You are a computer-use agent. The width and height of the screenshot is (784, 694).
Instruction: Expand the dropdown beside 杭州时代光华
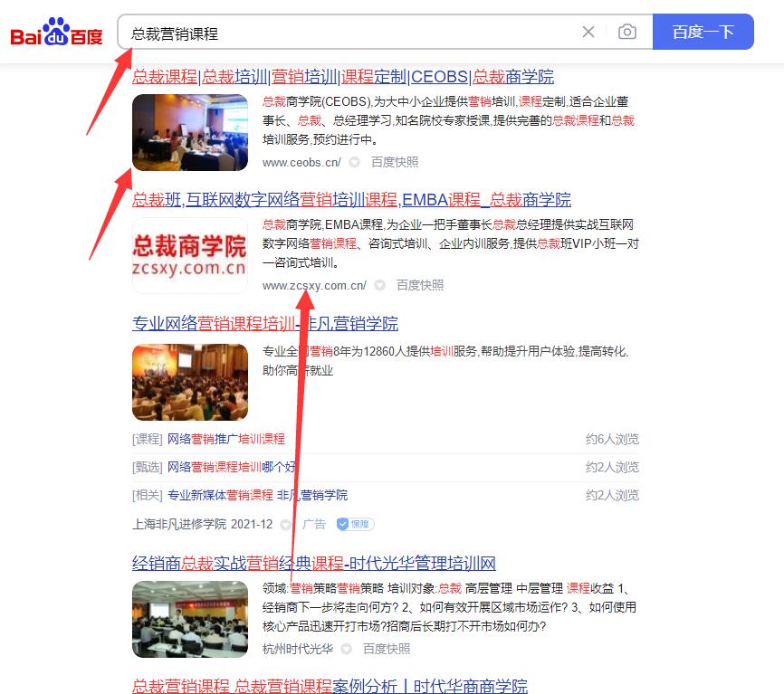348,648
